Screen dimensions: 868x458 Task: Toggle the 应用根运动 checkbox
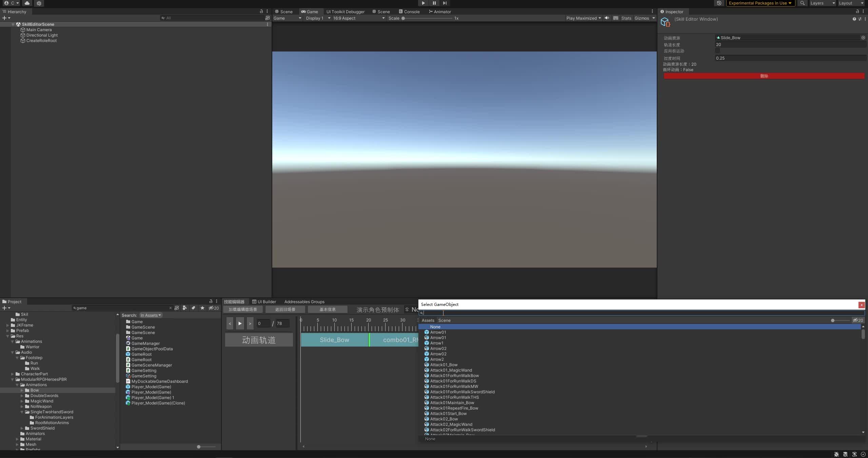click(717, 51)
